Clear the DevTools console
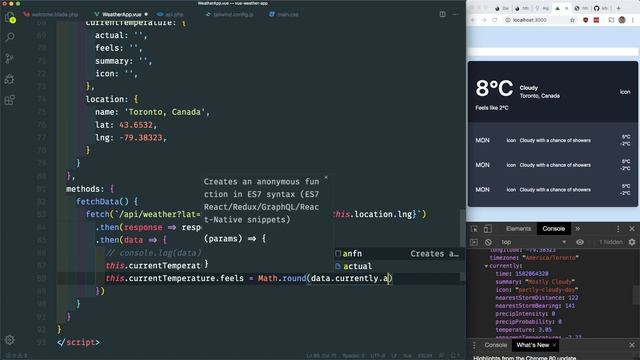The width and height of the screenshot is (640, 360). pos(488,242)
